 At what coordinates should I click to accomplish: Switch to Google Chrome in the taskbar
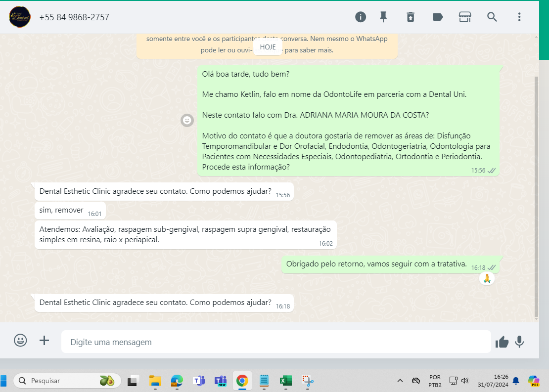tap(242, 381)
